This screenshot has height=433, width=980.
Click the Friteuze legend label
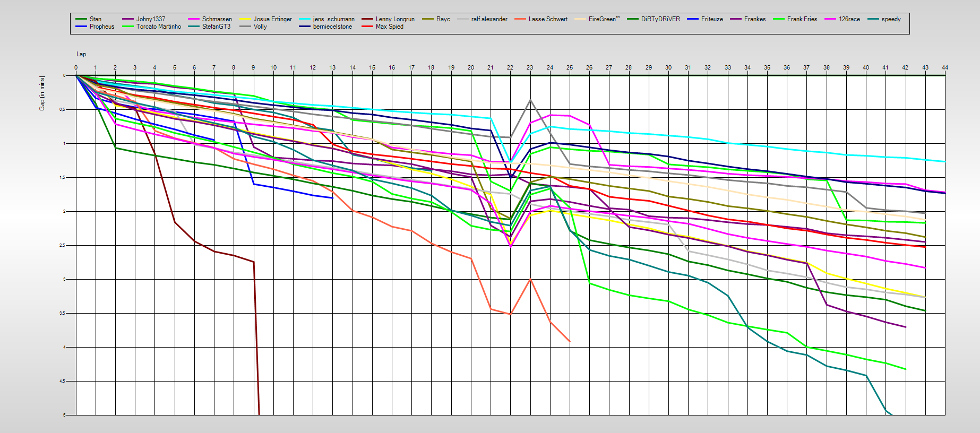pos(712,19)
